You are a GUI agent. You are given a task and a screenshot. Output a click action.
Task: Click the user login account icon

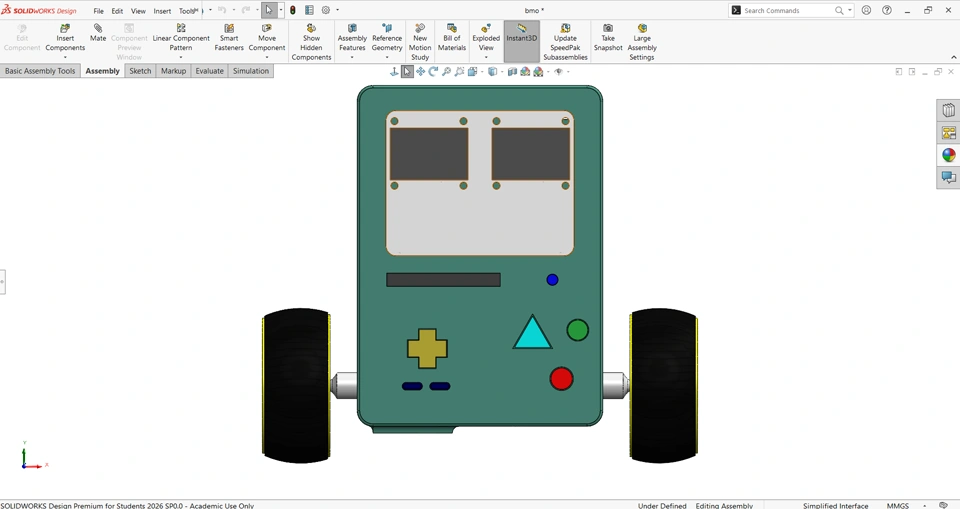[x=866, y=10]
